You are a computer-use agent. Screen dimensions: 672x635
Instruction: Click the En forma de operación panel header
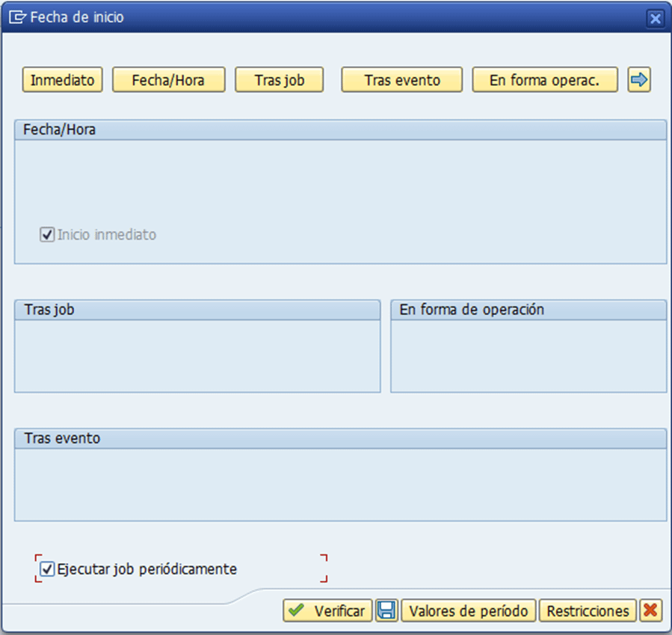[x=472, y=310]
